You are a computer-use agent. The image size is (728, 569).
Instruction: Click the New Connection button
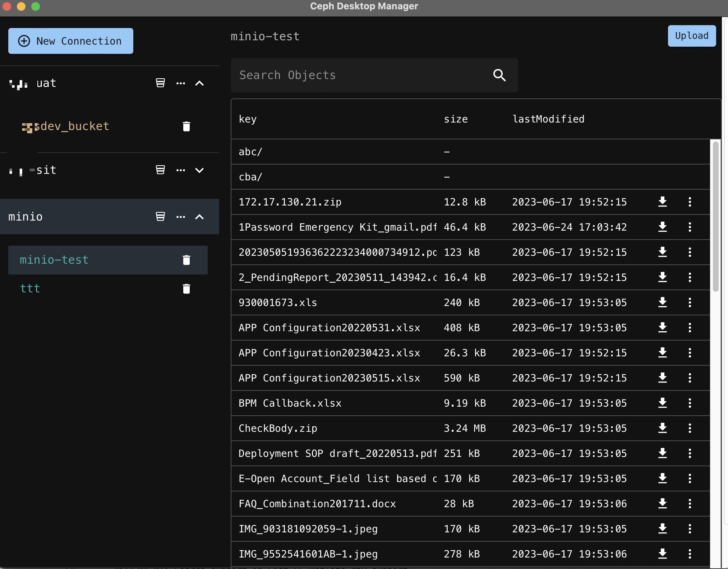(70, 41)
